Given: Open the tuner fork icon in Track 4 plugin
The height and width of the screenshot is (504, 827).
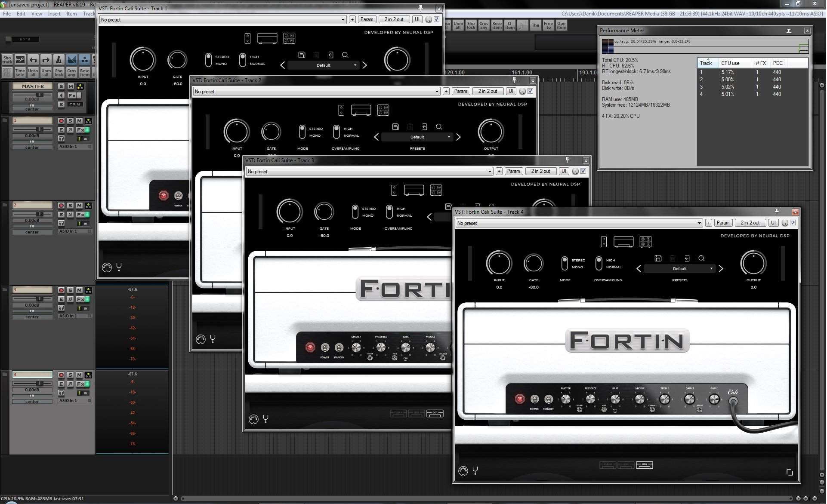Looking at the screenshot, I should coord(475,471).
